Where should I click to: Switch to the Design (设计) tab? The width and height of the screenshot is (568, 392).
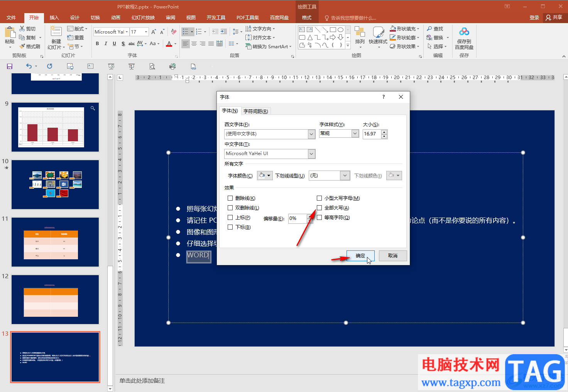point(74,18)
